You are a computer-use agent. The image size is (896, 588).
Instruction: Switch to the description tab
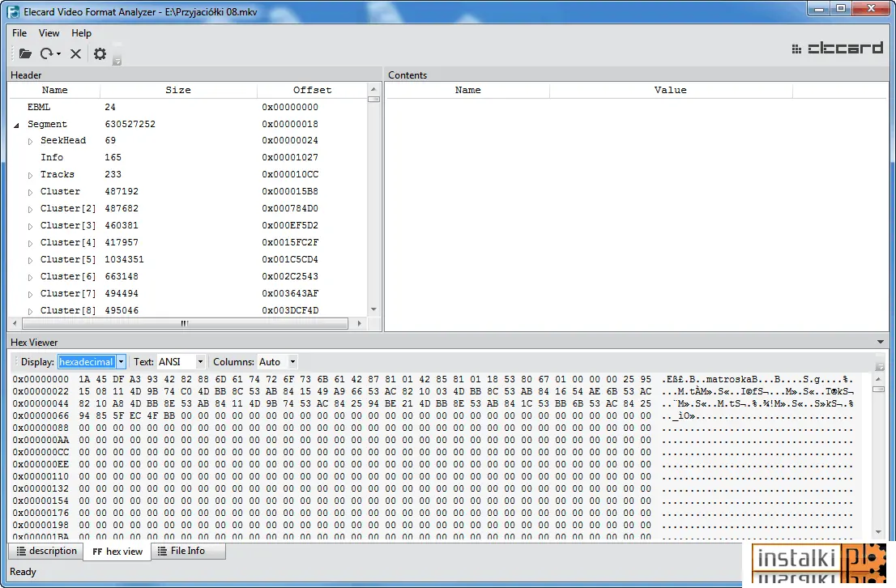coord(46,551)
